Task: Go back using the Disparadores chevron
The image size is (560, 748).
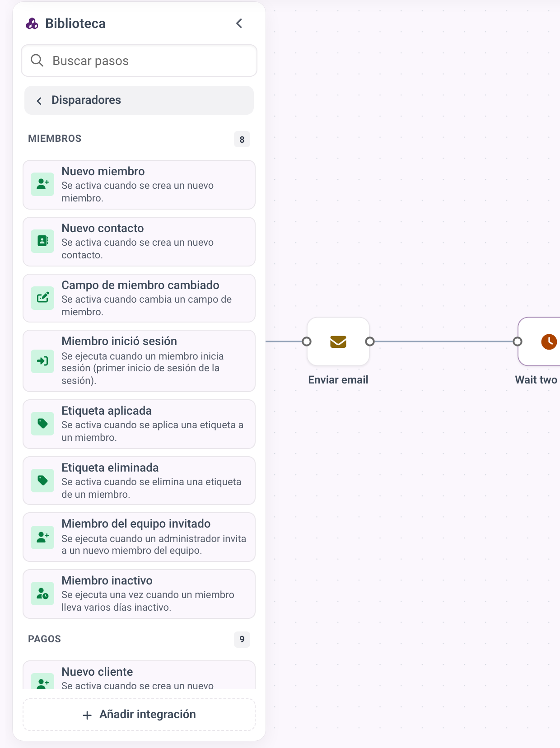Action: [39, 101]
